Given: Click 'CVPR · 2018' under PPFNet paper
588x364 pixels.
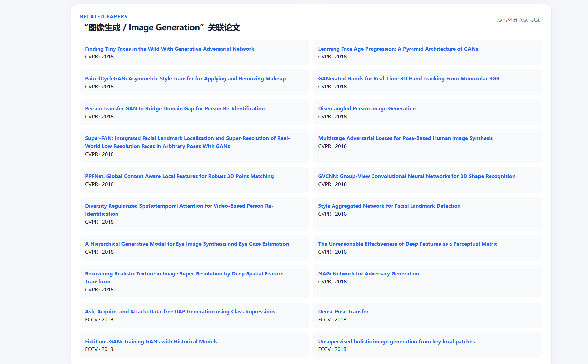Looking at the screenshot, I should click(x=99, y=184).
